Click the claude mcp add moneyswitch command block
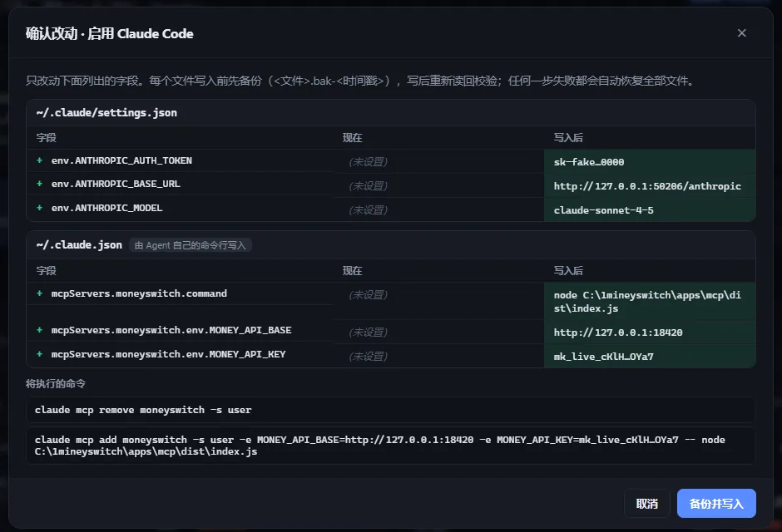This screenshot has height=532, width=782. [391, 446]
